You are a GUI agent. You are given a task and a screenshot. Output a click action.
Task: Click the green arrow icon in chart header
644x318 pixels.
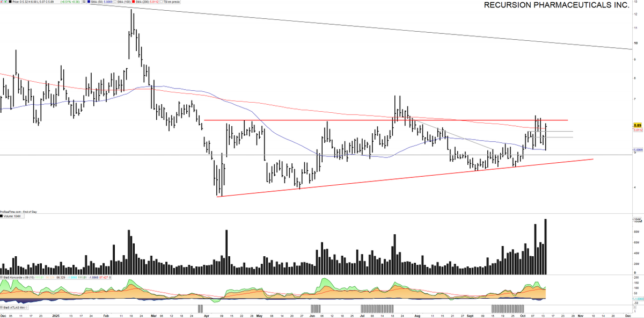[5, 2]
